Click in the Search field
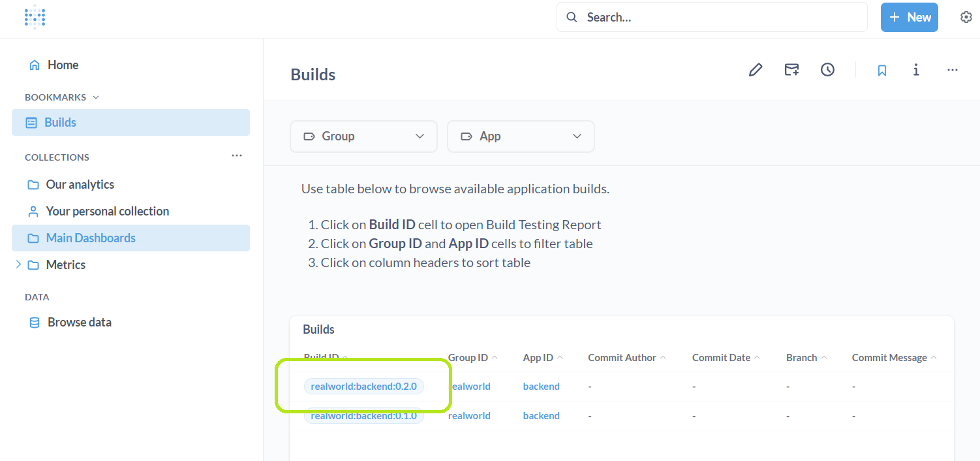Image resolution: width=980 pixels, height=461 pixels. (x=718, y=18)
